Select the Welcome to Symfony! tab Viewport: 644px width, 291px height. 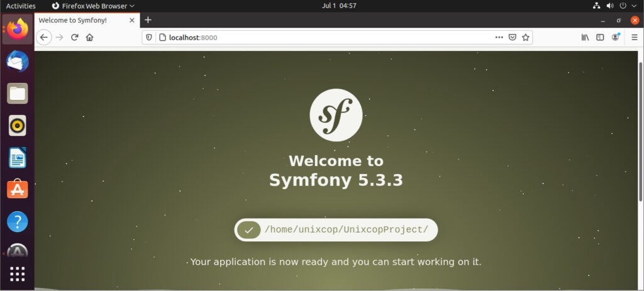[87, 20]
